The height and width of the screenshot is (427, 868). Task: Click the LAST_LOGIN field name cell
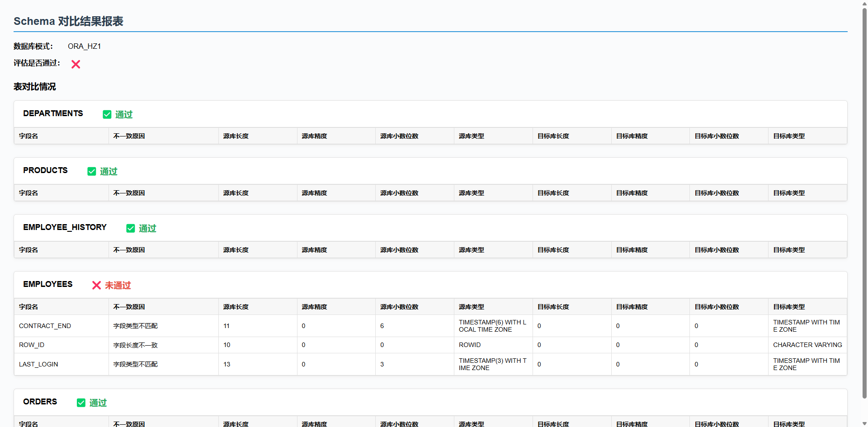(38, 364)
